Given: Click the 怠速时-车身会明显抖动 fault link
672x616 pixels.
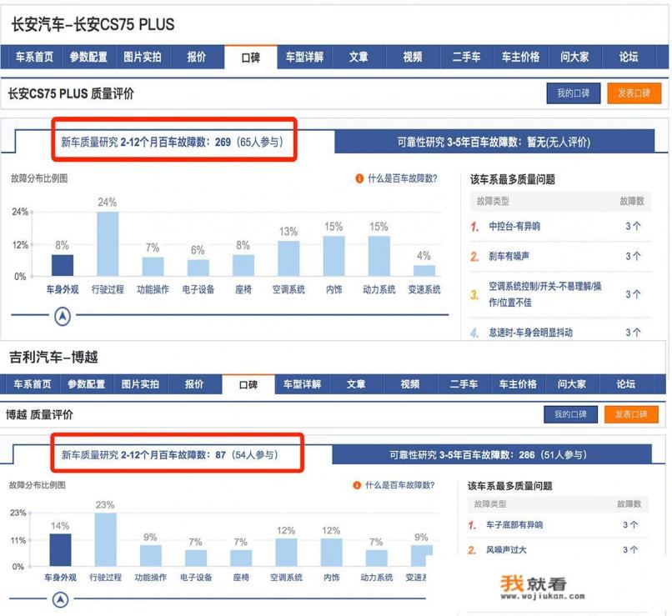Looking at the screenshot, I should tap(530, 333).
